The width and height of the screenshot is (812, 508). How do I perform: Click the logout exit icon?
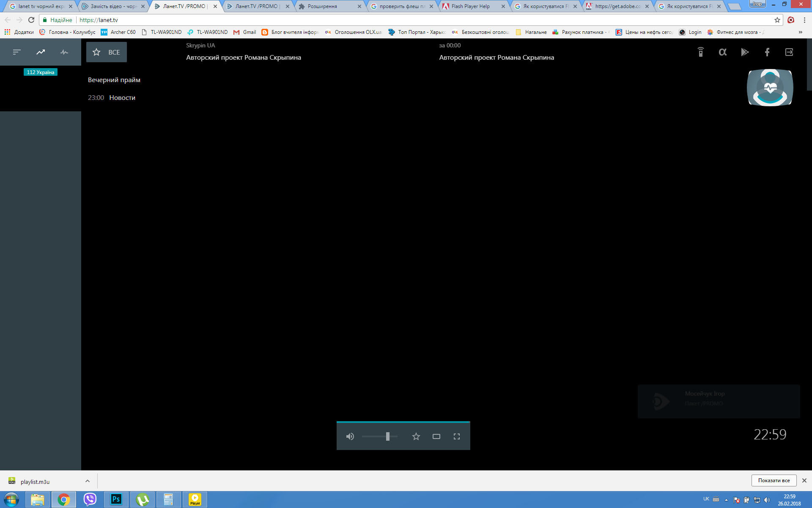click(x=789, y=52)
